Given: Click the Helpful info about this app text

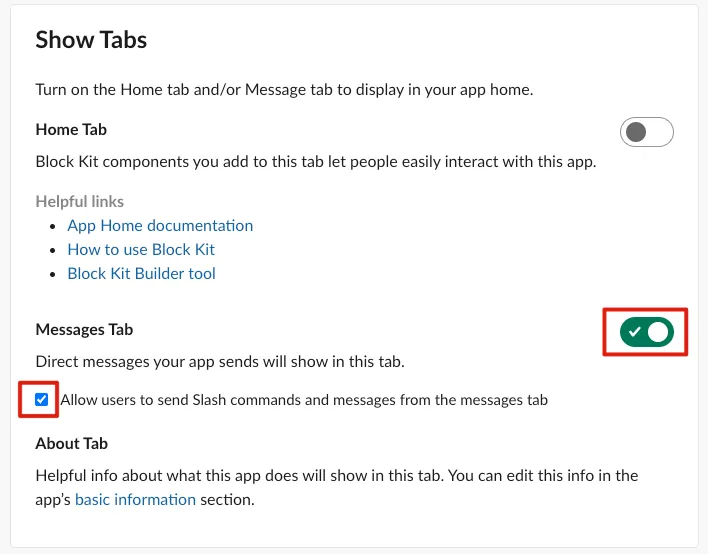Looking at the screenshot, I should (x=336, y=475).
